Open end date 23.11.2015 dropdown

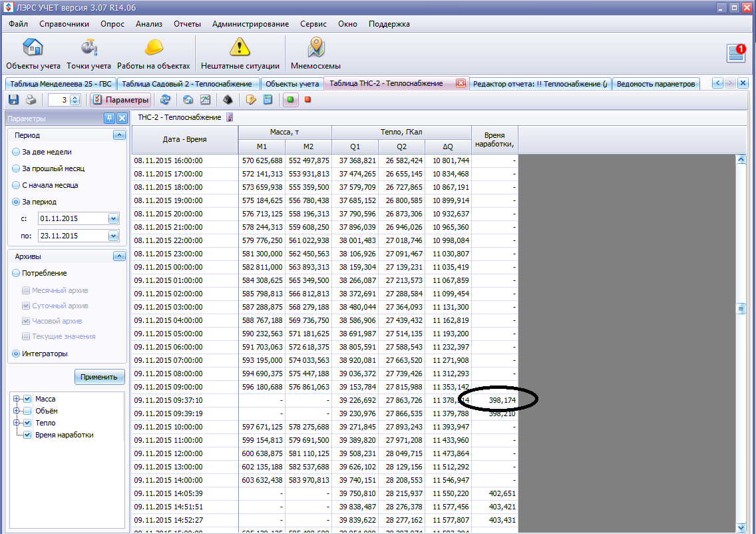(113, 236)
